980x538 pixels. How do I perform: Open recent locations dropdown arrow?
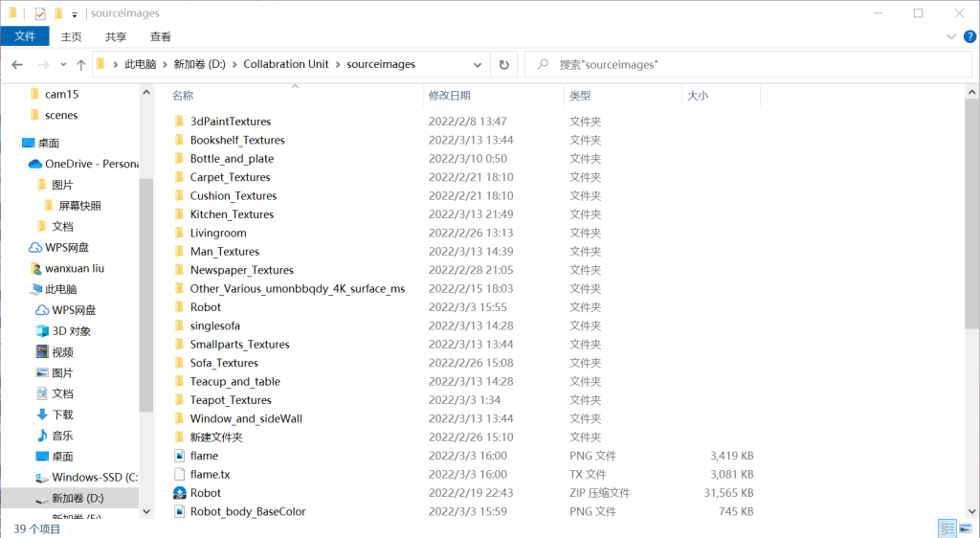coord(62,64)
